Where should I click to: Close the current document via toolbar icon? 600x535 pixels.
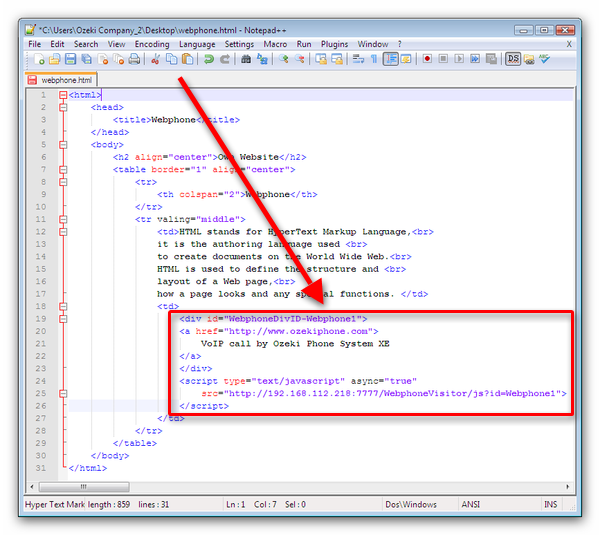(x=103, y=59)
